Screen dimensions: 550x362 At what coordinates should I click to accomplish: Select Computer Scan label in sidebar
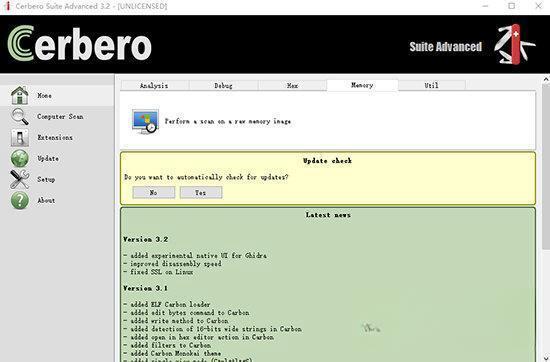point(60,116)
